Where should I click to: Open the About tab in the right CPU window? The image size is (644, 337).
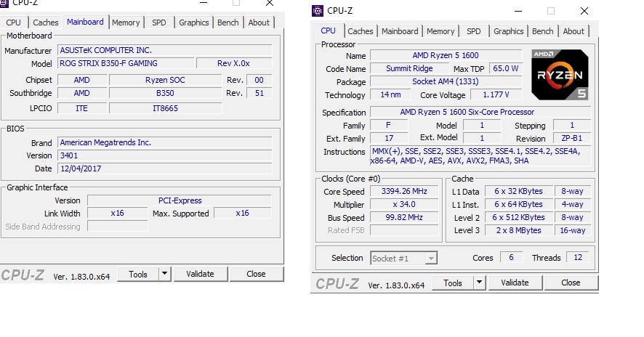(573, 31)
